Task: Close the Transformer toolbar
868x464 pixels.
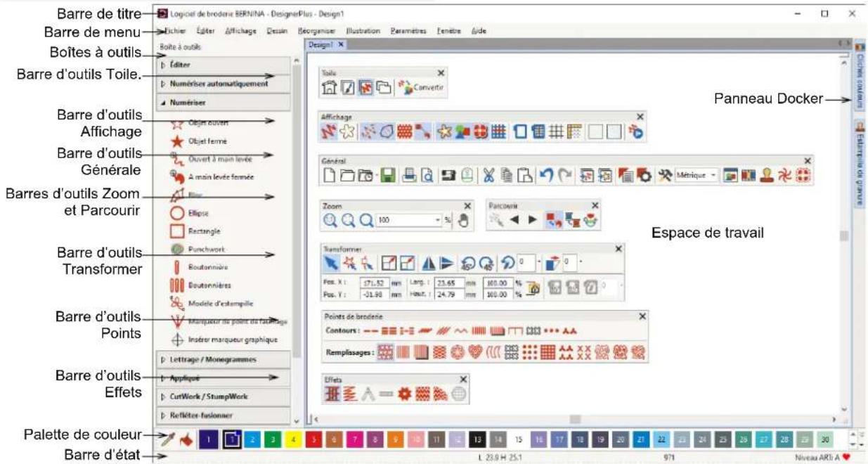Action: (x=618, y=248)
